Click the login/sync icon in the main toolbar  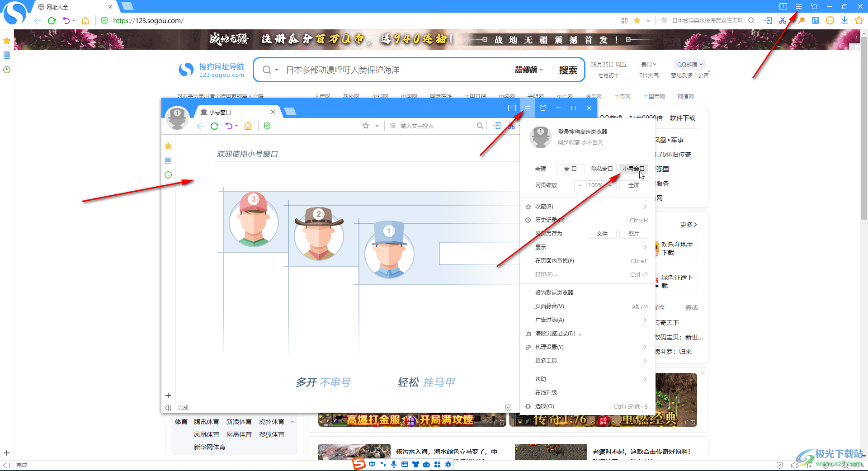[x=768, y=20]
